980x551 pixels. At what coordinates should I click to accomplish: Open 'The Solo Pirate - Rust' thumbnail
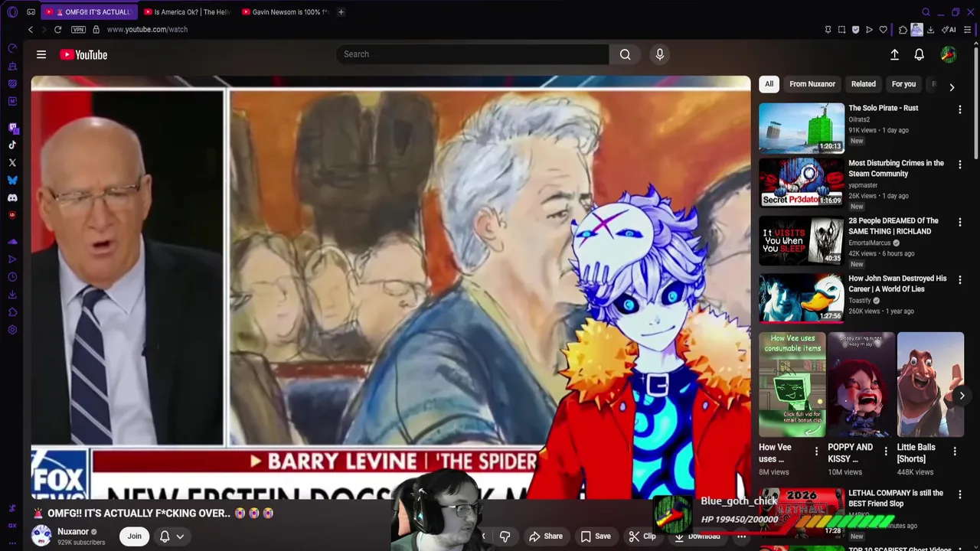click(802, 128)
